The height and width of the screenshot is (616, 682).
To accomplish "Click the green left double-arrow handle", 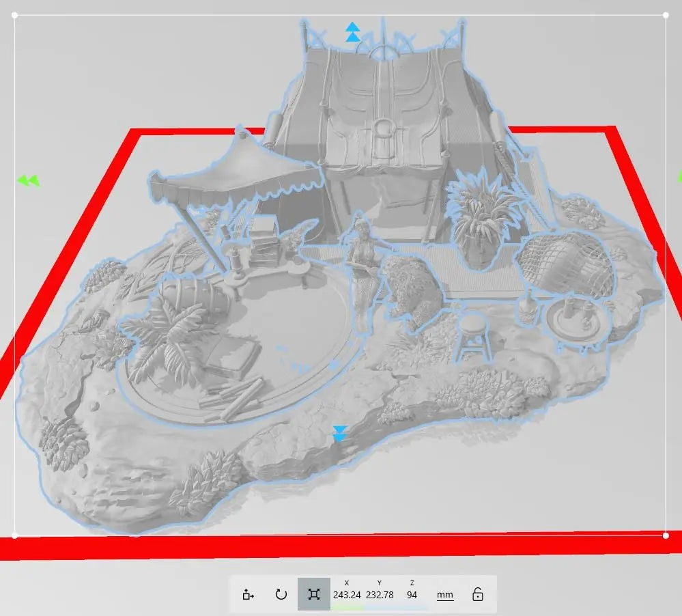I will (28, 181).
